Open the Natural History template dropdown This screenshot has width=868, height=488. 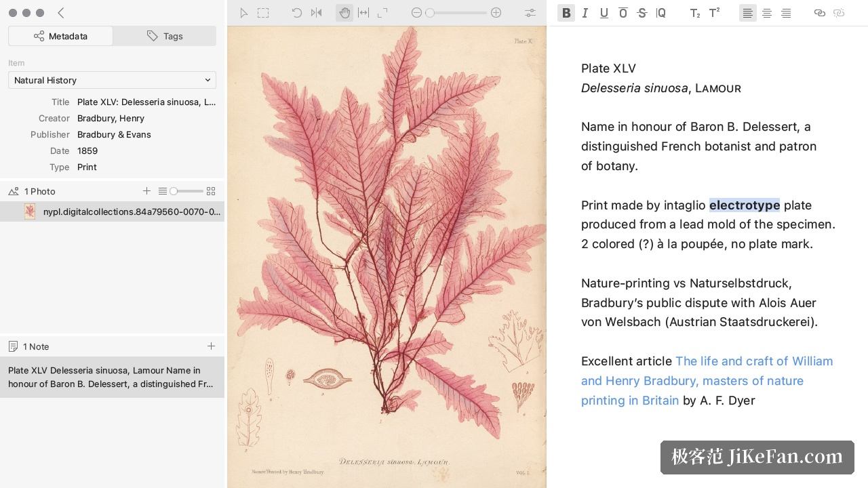(x=112, y=80)
